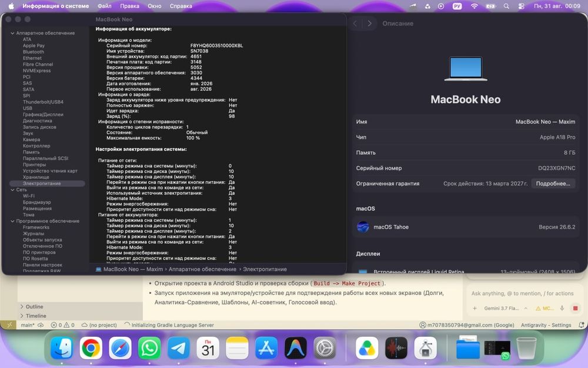Viewport: 588px width, 368px height.
Task: Open the Правка menu
Action: 130,6
